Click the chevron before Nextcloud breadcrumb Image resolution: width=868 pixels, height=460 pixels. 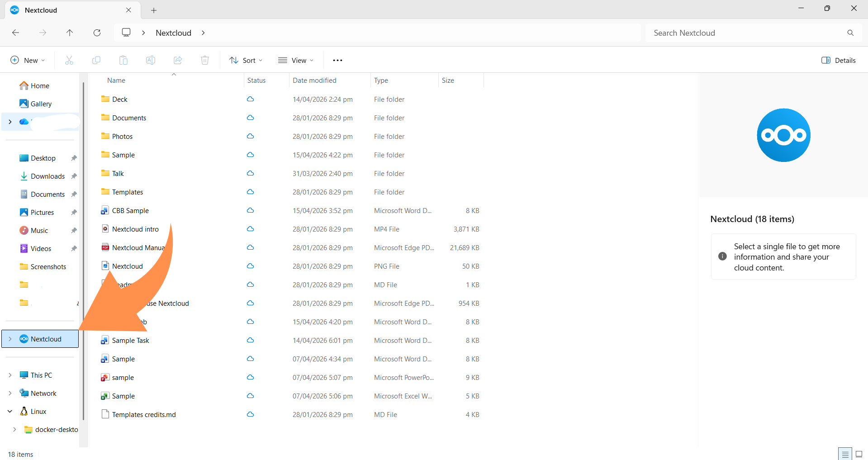(143, 33)
